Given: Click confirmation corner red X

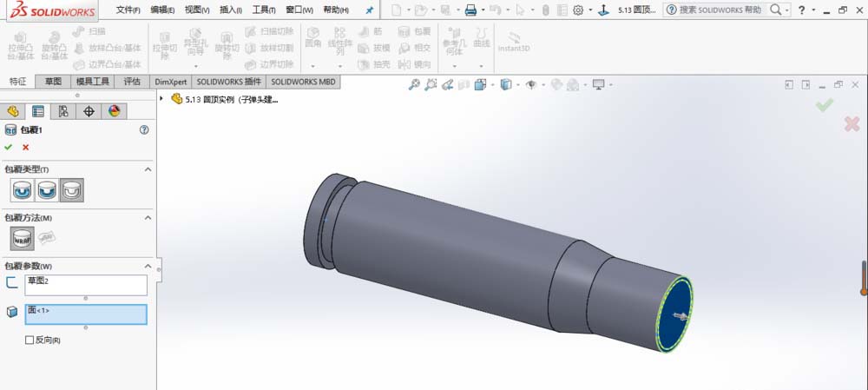Looking at the screenshot, I should (x=852, y=124).
